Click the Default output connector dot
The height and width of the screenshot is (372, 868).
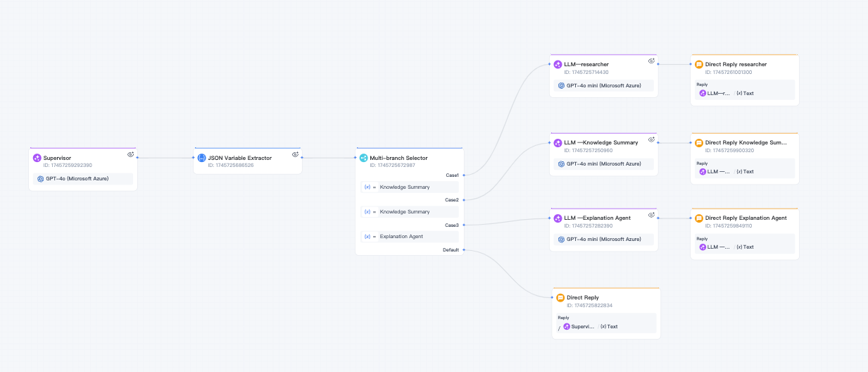tap(464, 250)
